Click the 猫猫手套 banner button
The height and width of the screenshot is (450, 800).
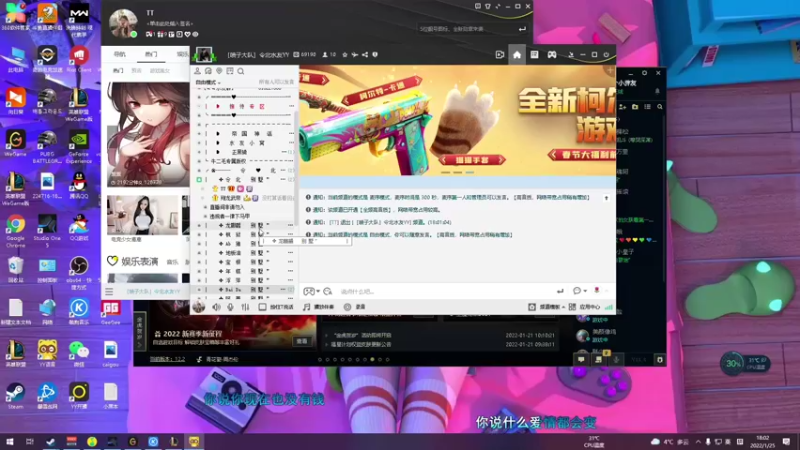(x=472, y=160)
